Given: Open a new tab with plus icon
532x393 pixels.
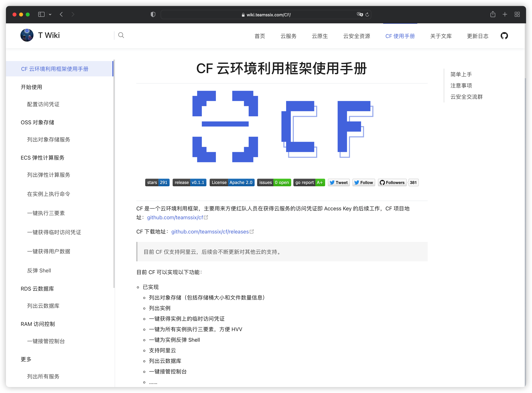Looking at the screenshot, I should point(505,15).
